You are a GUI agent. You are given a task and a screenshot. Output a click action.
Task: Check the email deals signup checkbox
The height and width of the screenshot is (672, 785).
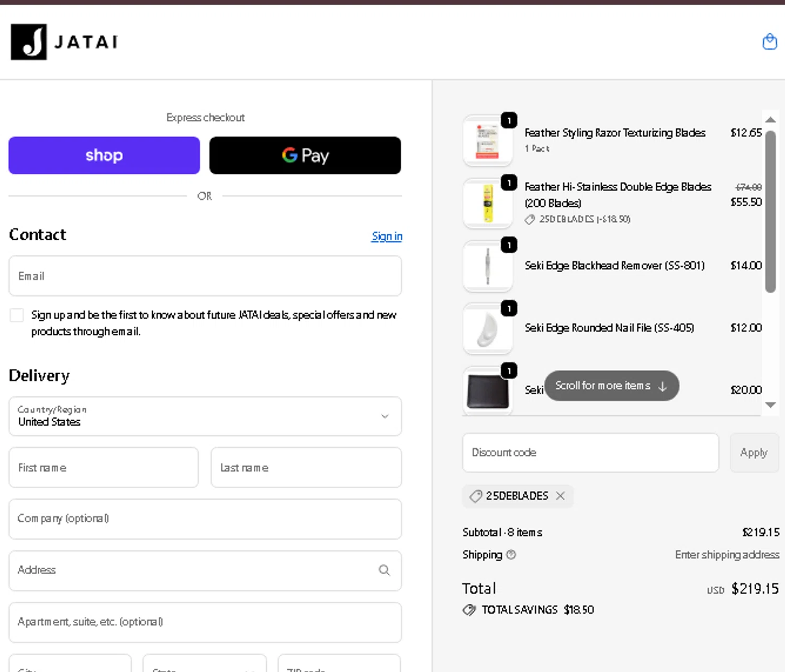pos(17,315)
